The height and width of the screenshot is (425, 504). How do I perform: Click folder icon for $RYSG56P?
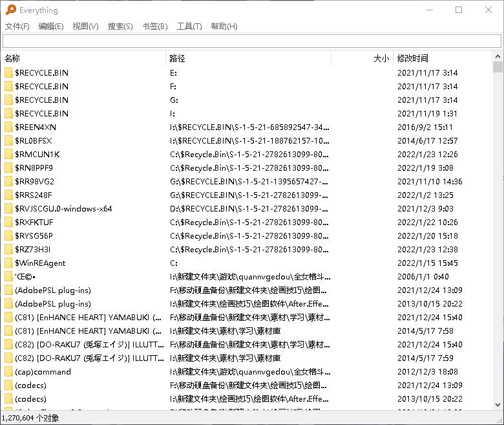tap(8, 236)
